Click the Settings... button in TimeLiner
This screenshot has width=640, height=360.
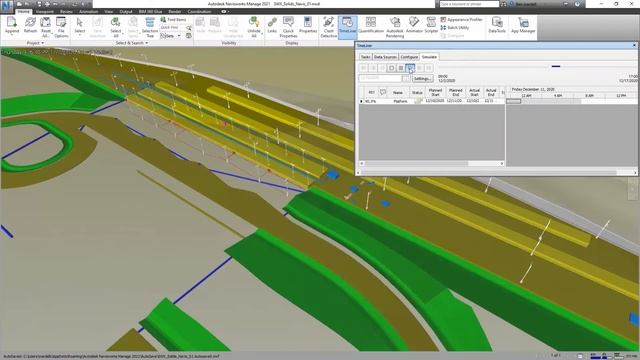(x=422, y=78)
